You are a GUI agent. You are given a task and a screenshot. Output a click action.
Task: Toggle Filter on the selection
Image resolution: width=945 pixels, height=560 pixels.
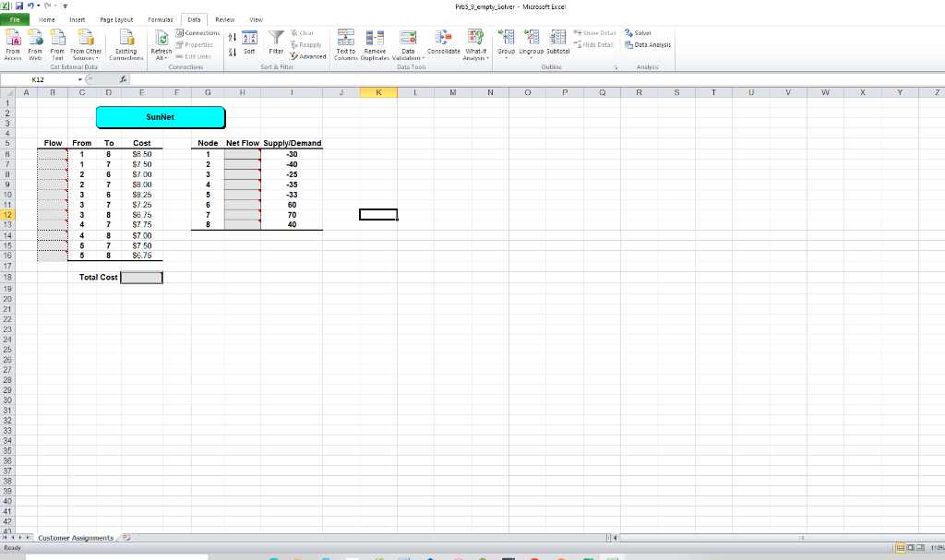coord(277,43)
